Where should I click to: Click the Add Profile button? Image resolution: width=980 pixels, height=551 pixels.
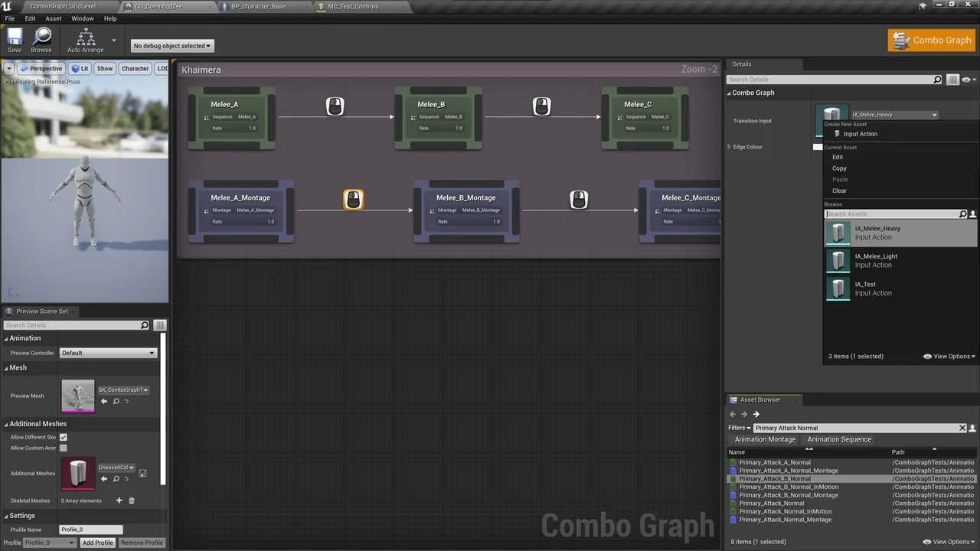click(x=96, y=543)
